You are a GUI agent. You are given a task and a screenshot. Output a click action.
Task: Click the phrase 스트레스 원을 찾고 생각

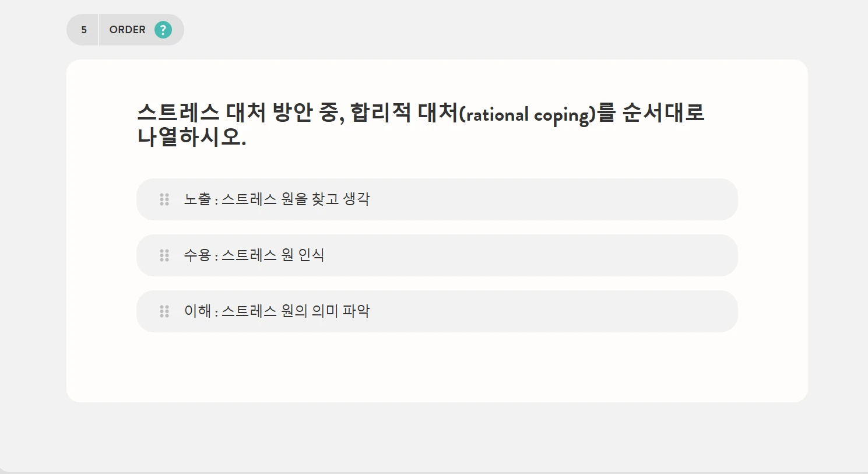(296, 199)
